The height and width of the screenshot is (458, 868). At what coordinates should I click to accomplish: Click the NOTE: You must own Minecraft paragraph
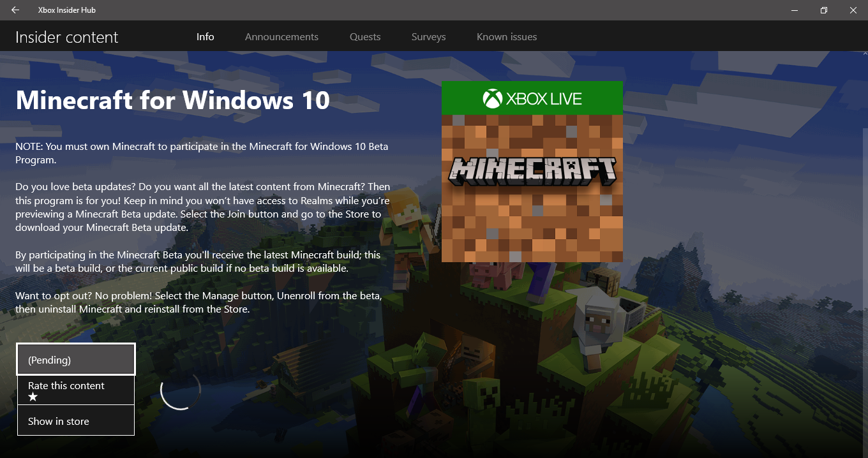click(x=202, y=153)
